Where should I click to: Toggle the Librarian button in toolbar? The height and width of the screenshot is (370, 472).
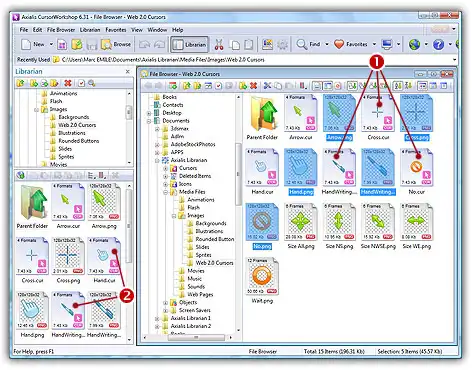tap(190, 44)
